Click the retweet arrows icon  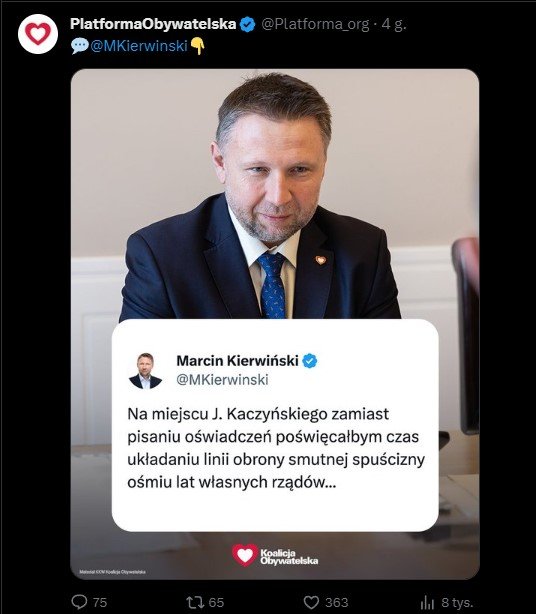point(193,602)
